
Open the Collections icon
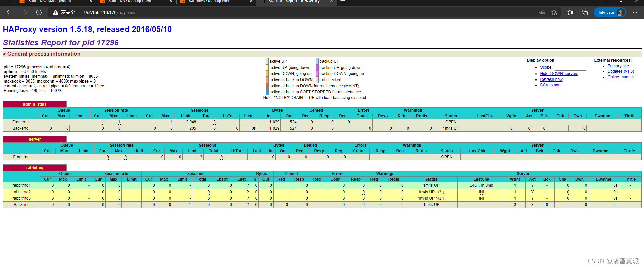pos(585,12)
